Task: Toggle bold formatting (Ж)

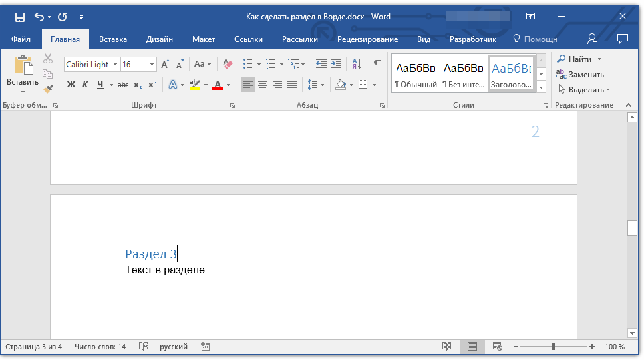Action: coord(71,85)
